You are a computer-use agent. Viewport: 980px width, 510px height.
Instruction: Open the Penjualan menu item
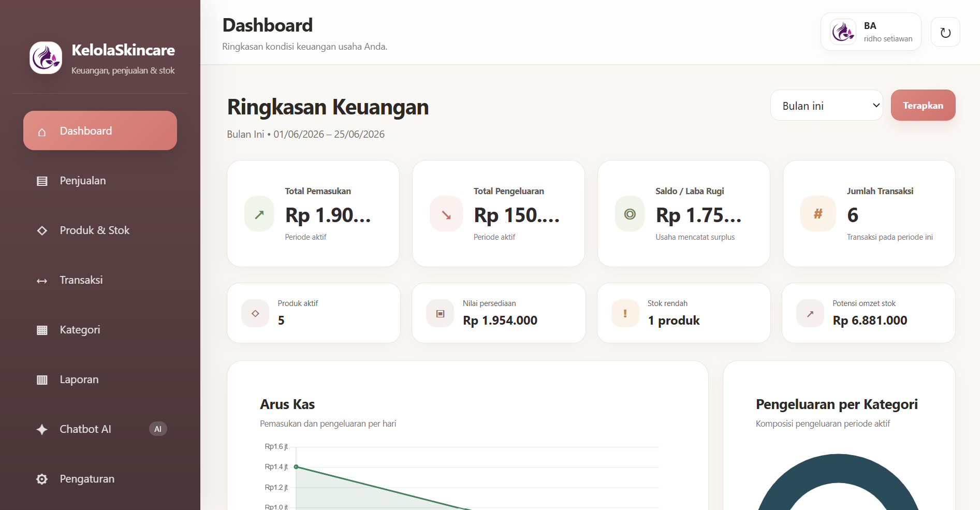coord(100,181)
